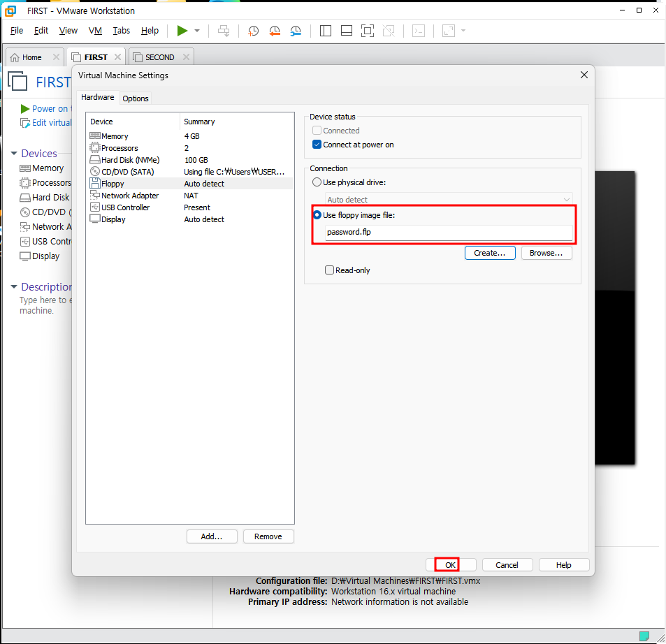Revert to snapshot with the clock-arrow icon
This screenshot has width=666, height=644.
coord(275,31)
